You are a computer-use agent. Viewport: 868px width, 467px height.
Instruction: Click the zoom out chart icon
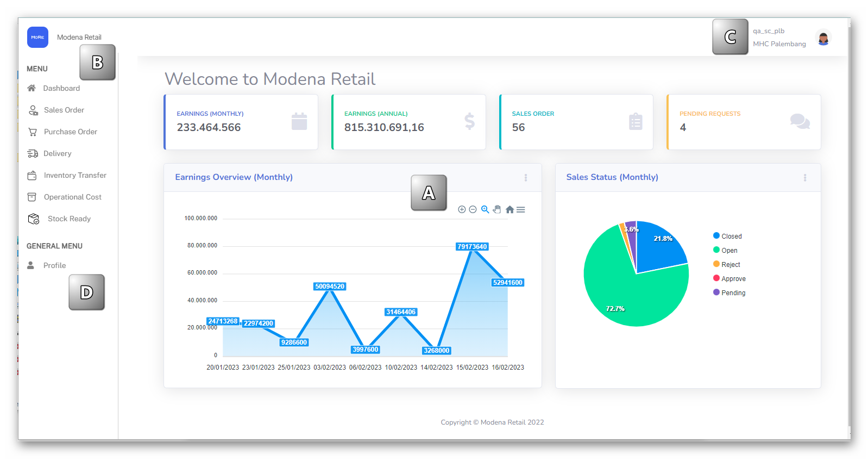473,209
